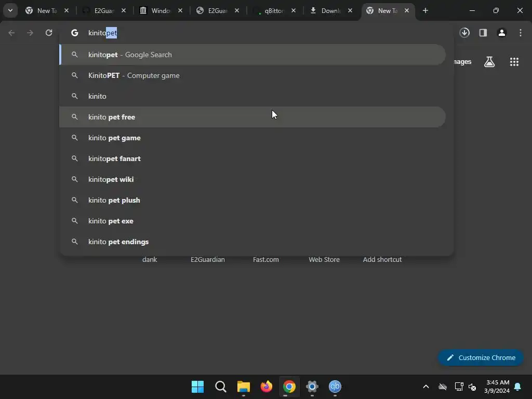Toggle the Chrome side panel
The image size is (532, 399).
coord(483,33)
